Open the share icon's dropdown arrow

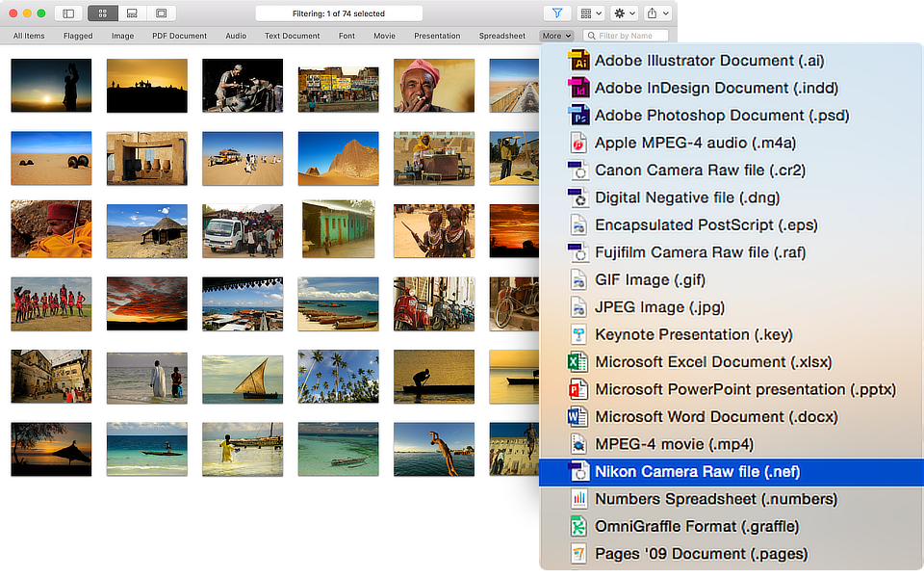pos(665,13)
